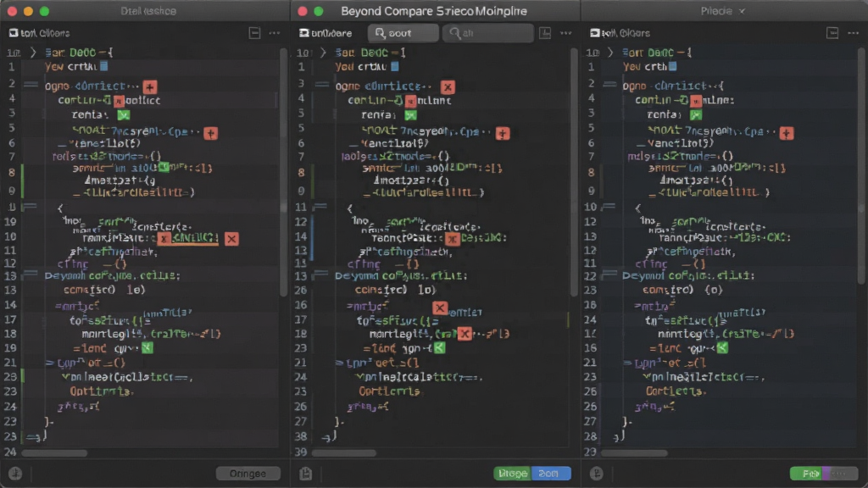Open the more options menu in right pane header
Screen dimensions: 868x488
[853, 33]
